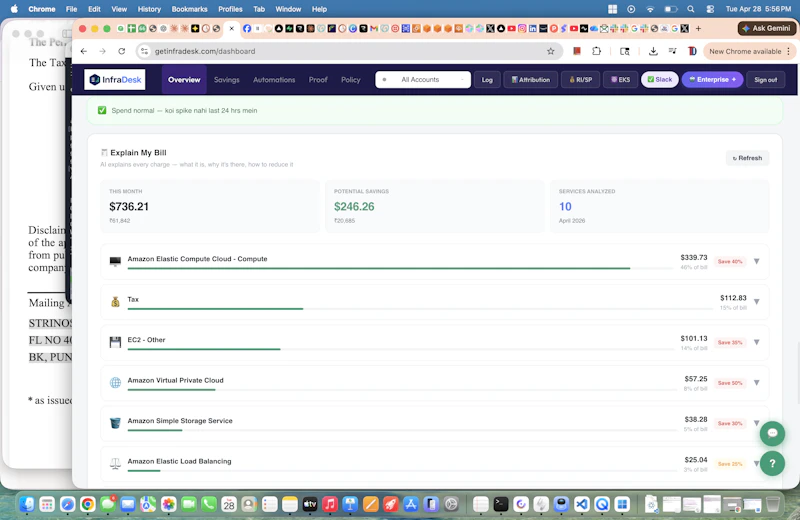
Task: Switch to the Instagram tab
Action: click(522, 29)
